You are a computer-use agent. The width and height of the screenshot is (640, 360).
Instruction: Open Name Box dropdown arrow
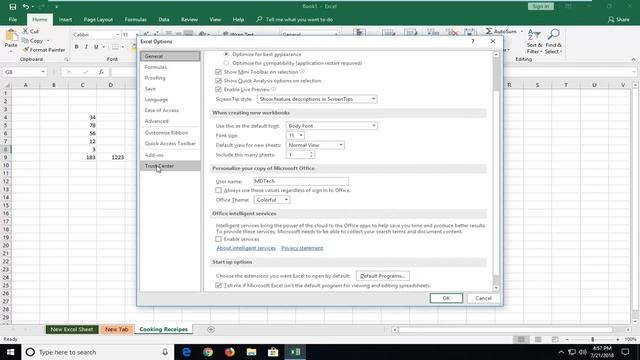43,72
